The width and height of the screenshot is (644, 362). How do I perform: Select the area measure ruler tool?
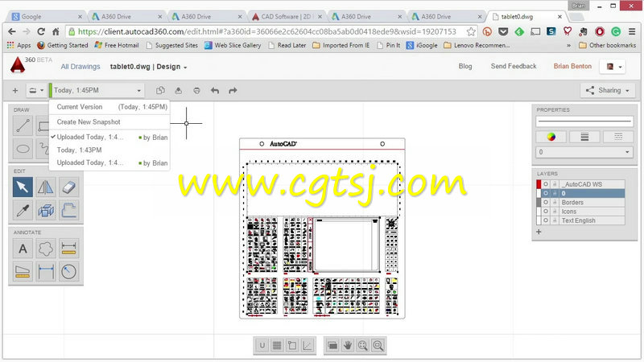coord(23,271)
